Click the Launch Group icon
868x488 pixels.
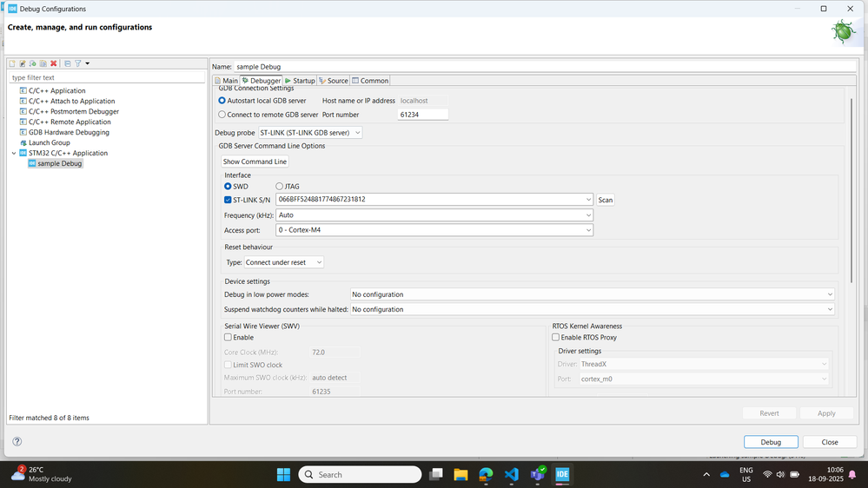(x=23, y=142)
